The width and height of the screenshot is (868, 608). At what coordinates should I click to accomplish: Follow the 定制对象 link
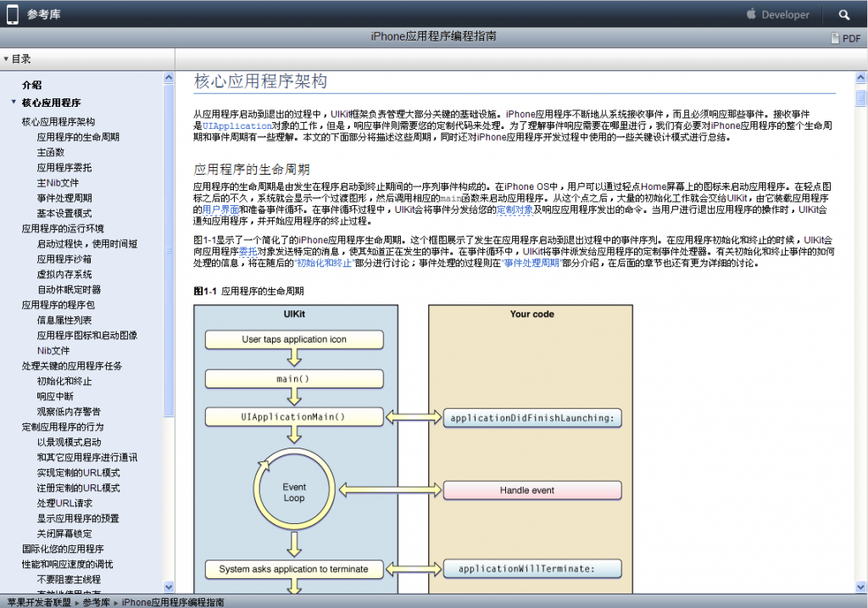[x=515, y=209]
